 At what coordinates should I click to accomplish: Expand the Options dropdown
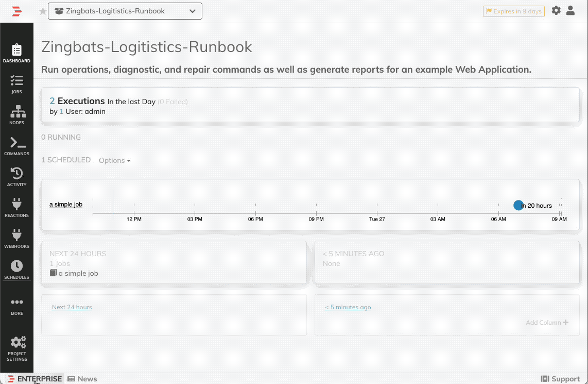[114, 160]
